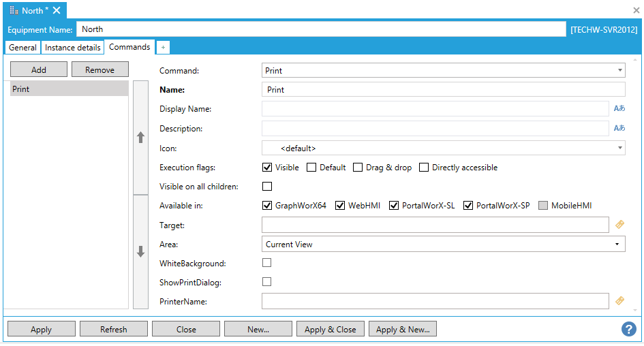Enable the Drag & drop checkbox
This screenshot has height=346, width=644.
point(357,168)
